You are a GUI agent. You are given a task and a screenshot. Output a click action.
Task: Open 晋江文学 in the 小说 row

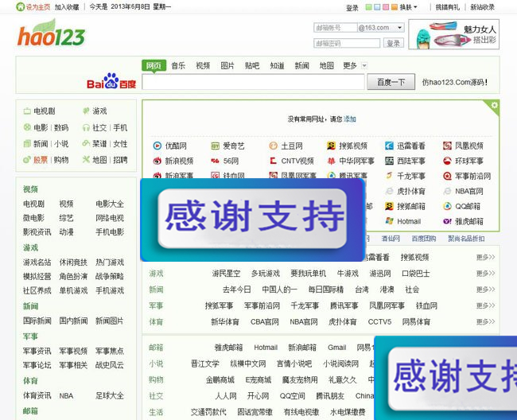pos(204,364)
